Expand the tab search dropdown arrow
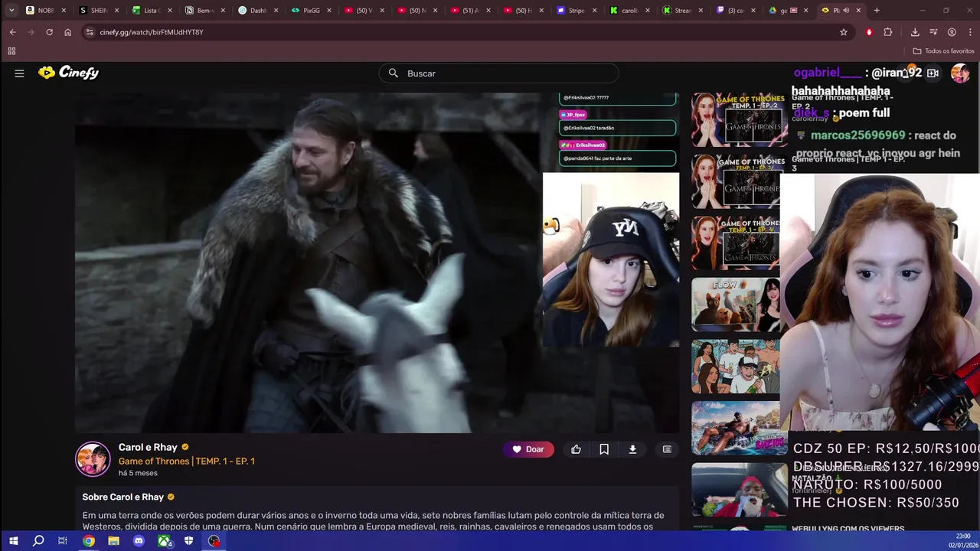This screenshot has width=980, height=551. click(x=11, y=11)
